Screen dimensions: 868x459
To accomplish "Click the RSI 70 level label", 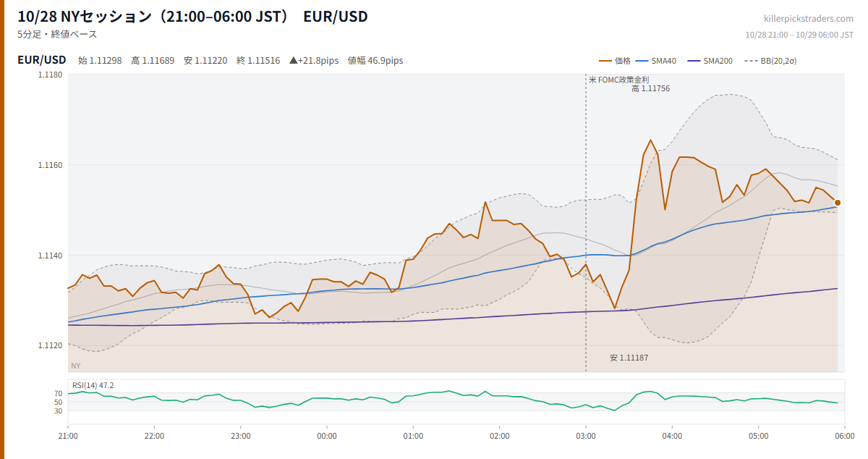I will pos(58,393).
